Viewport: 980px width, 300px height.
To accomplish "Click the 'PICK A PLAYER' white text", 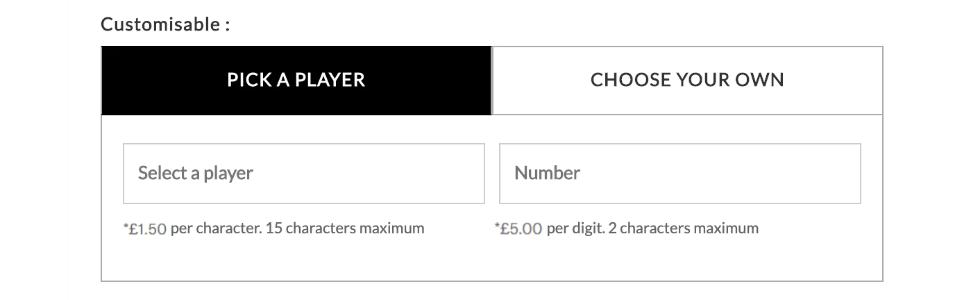I will coord(296,80).
